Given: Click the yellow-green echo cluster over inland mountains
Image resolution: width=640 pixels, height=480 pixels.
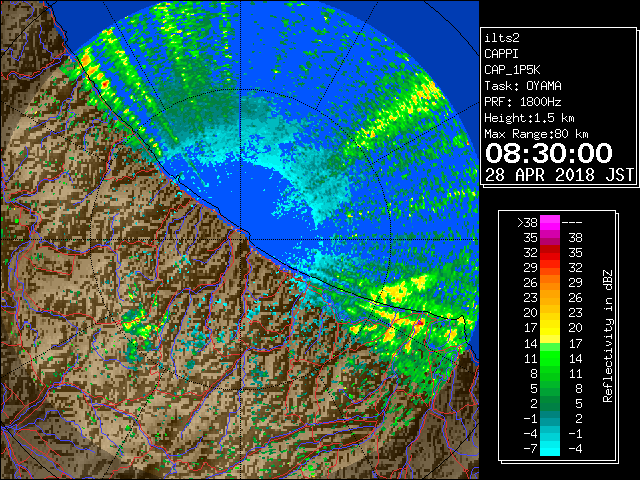Looking at the screenshot, I should point(140,322).
